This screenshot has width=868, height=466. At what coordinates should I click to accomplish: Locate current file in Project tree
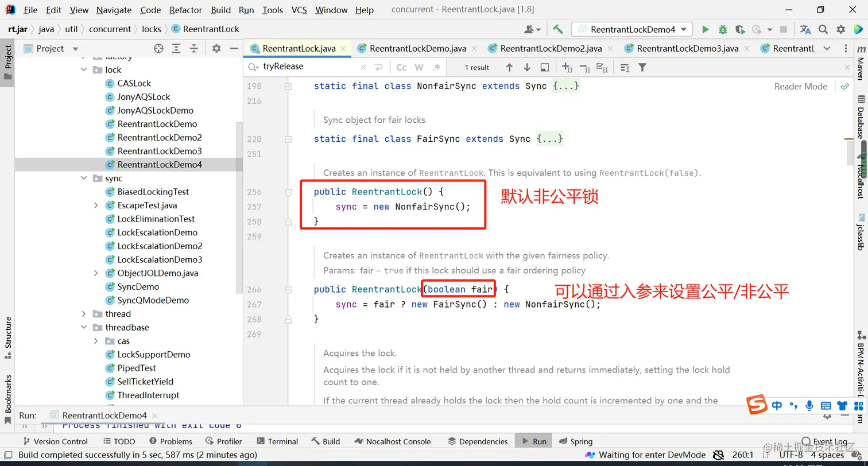tap(158, 49)
